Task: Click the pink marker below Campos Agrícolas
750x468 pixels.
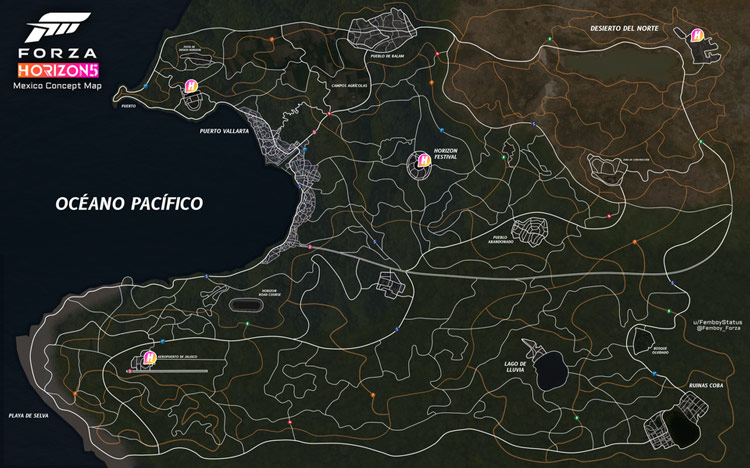Action: coord(330,113)
